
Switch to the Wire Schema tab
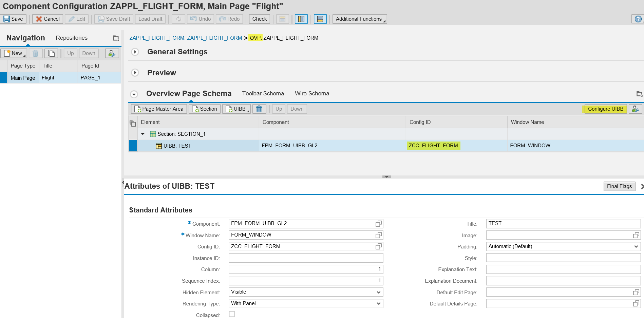(x=311, y=93)
